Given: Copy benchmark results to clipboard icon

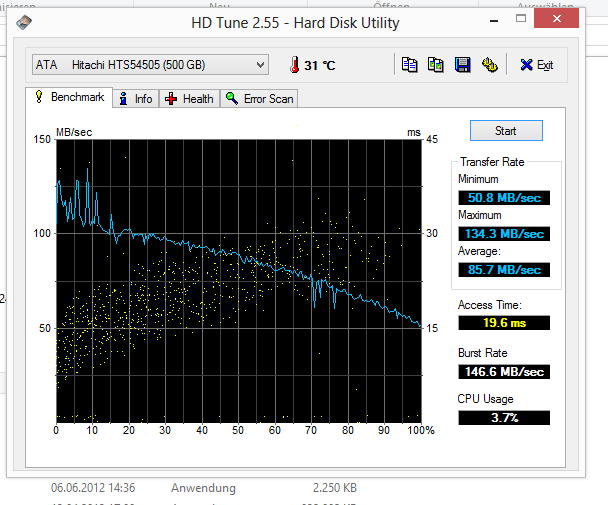Looking at the screenshot, I should (x=409, y=65).
